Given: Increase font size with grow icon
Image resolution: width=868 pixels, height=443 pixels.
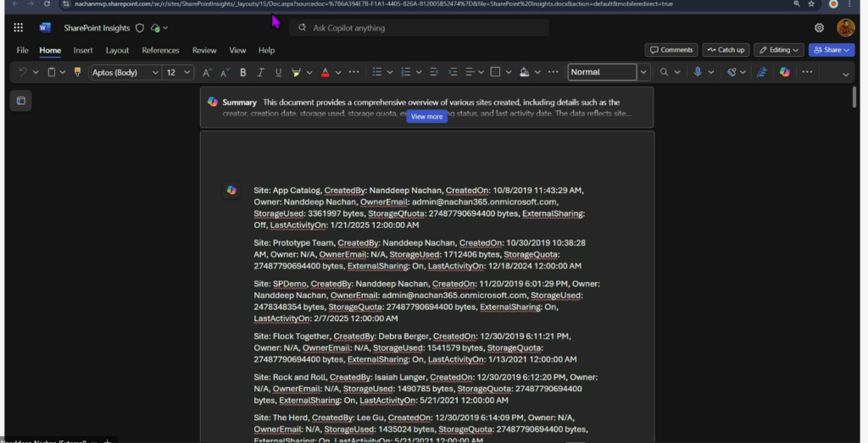Looking at the screenshot, I should [x=207, y=72].
